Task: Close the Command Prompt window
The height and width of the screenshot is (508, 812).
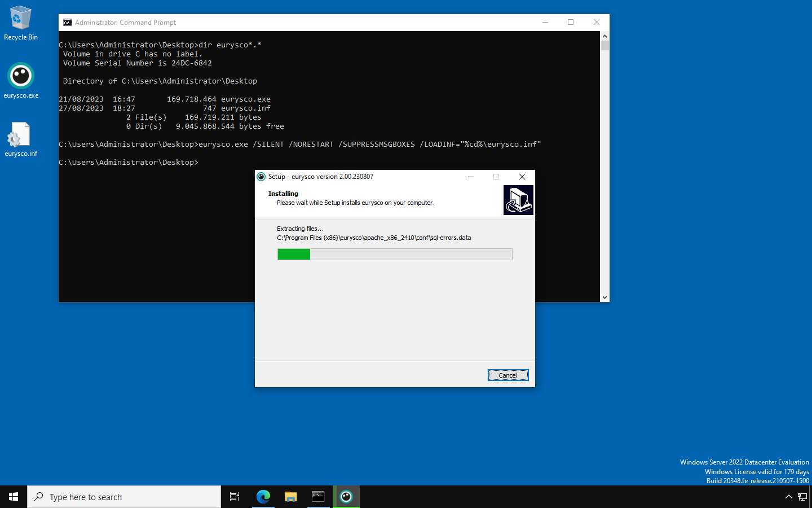Action: point(597,23)
